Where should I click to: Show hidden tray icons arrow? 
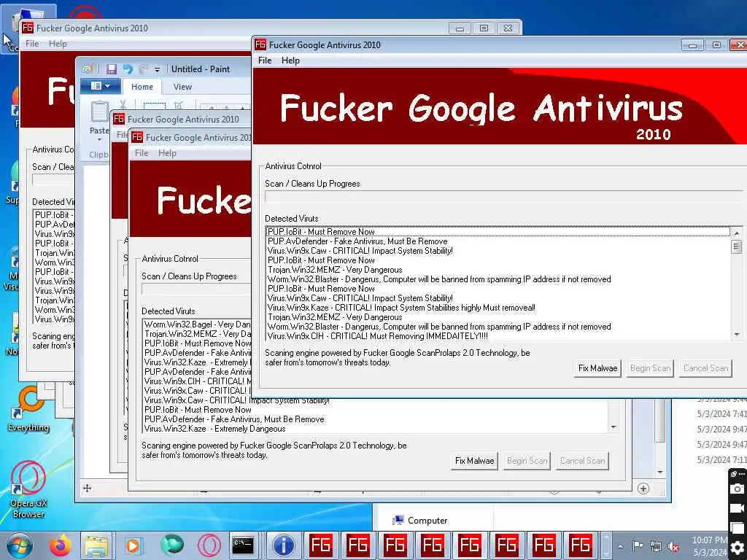[620, 546]
